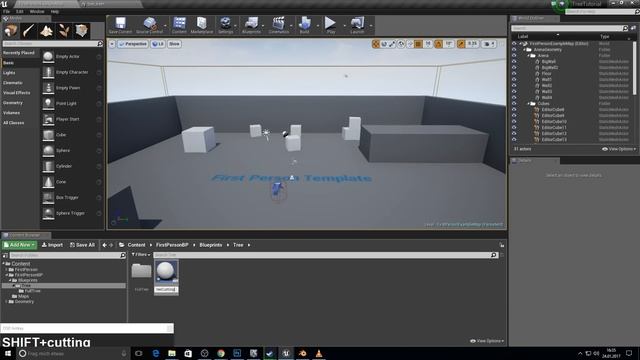Open the Perspective view mode dropdown
Screen dimensions: 640x360
[132, 44]
